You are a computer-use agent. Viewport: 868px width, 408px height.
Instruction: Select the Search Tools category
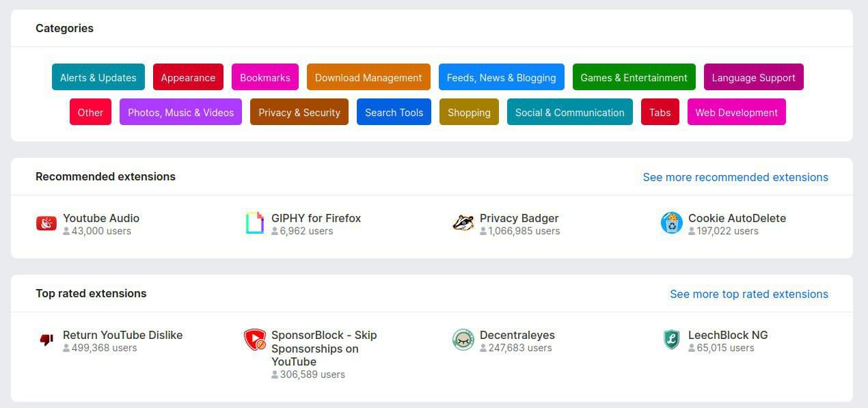pyautogui.click(x=394, y=112)
